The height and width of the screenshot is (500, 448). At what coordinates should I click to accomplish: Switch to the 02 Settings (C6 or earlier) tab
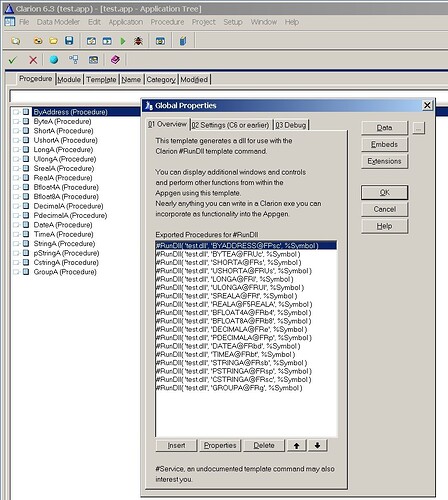[x=231, y=125]
